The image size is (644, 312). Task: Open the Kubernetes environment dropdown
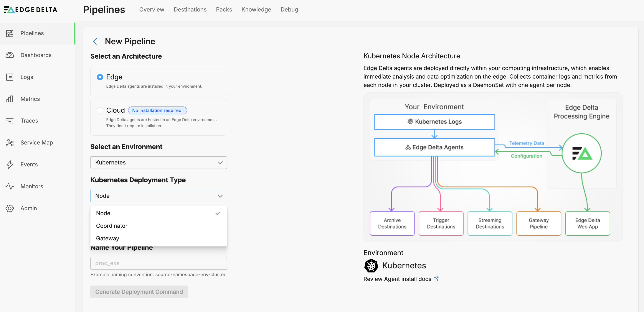click(x=159, y=163)
